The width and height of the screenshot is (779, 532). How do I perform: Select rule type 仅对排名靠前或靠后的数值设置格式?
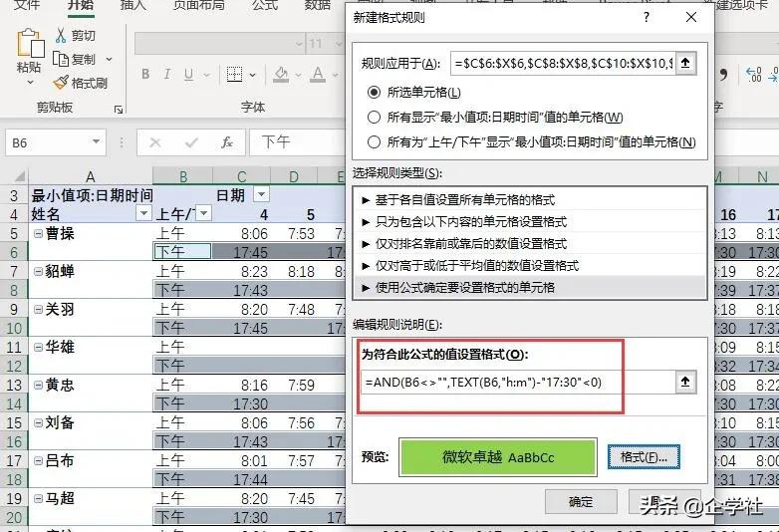(530, 244)
